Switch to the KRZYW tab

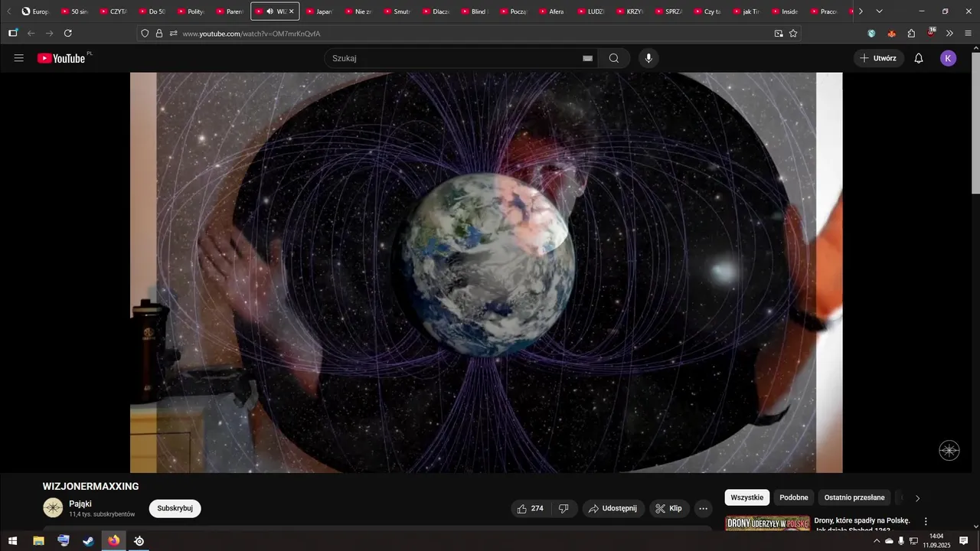[629, 11]
